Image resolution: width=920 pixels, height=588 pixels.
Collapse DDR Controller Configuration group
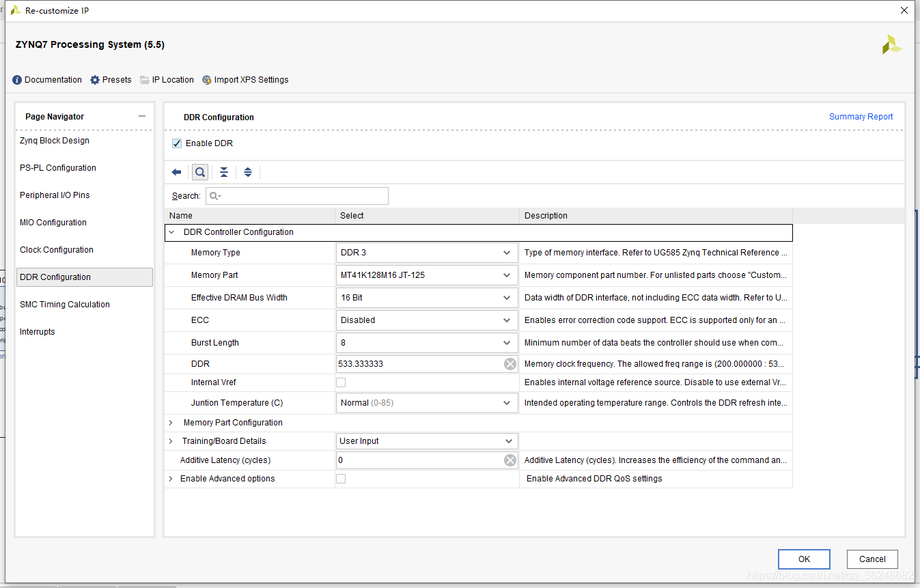coord(171,232)
